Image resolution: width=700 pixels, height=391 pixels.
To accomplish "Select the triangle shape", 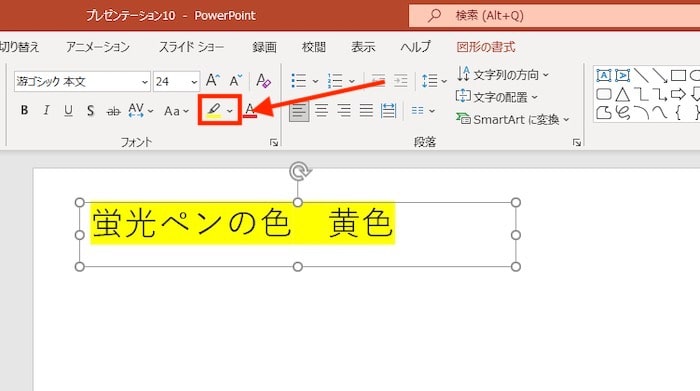I will 622,94.
